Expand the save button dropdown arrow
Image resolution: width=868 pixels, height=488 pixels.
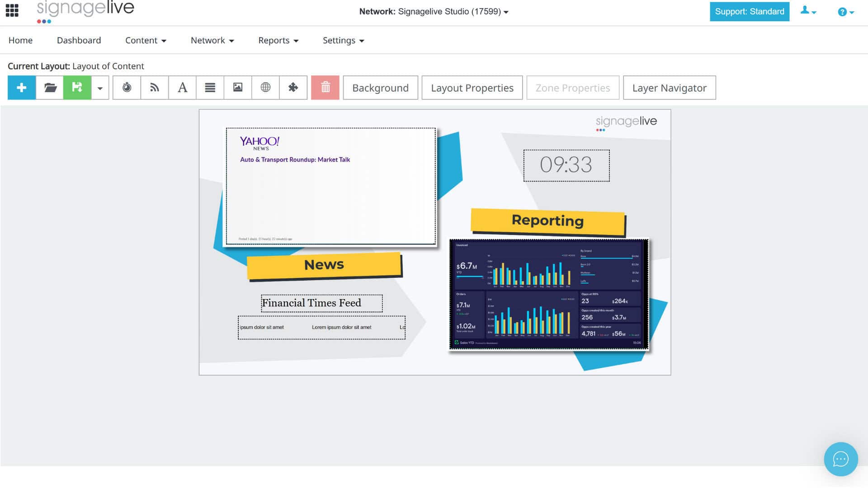coord(100,88)
